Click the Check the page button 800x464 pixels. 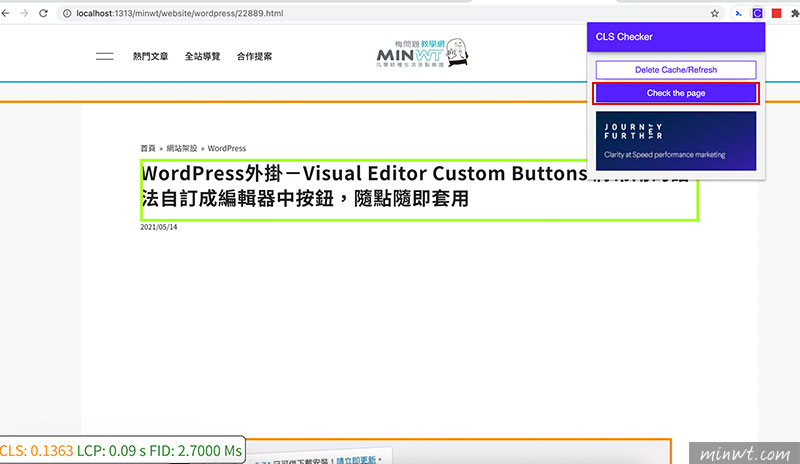click(x=676, y=93)
